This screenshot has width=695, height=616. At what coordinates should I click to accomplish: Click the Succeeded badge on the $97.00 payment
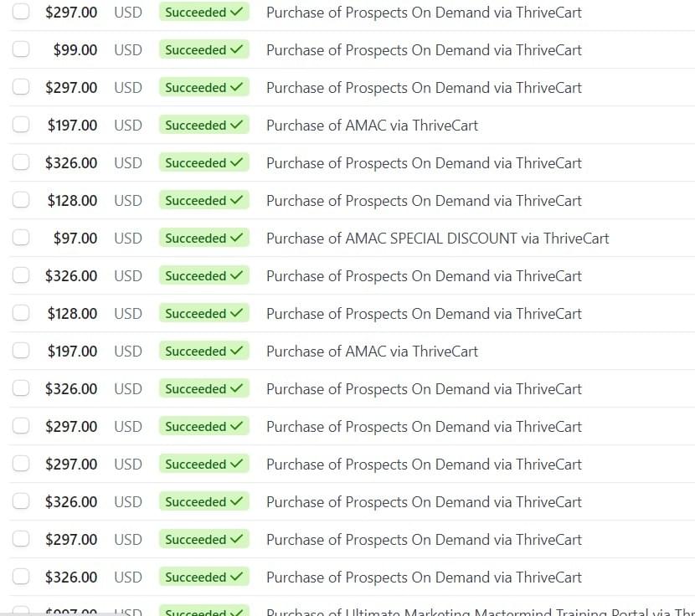203,238
